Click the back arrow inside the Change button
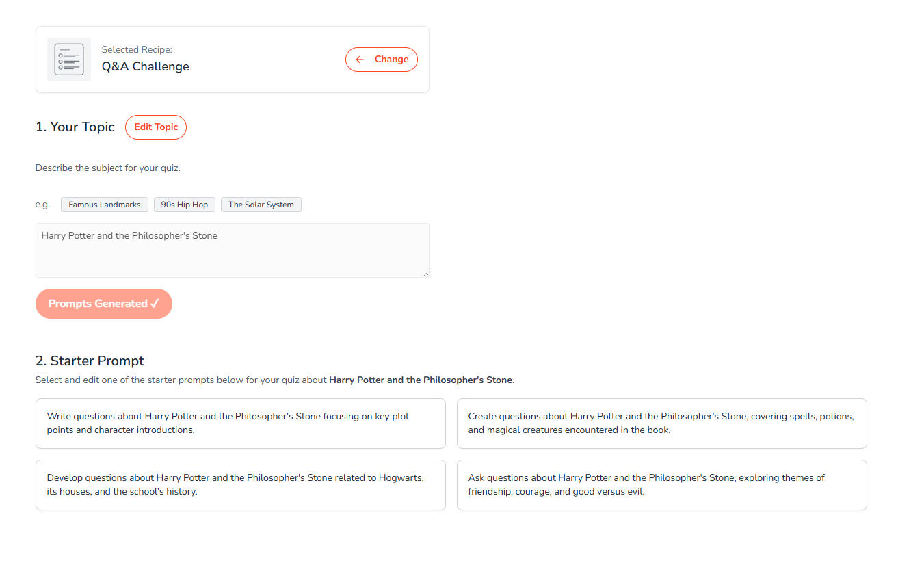Image resolution: width=924 pixels, height=563 pixels. tap(360, 60)
